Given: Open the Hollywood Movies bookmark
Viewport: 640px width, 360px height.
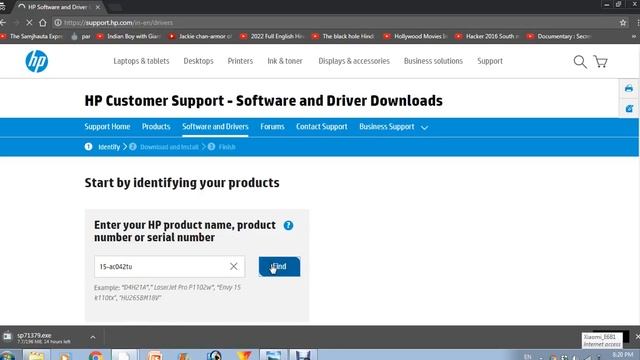Looking at the screenshot, I should point(416,36).
